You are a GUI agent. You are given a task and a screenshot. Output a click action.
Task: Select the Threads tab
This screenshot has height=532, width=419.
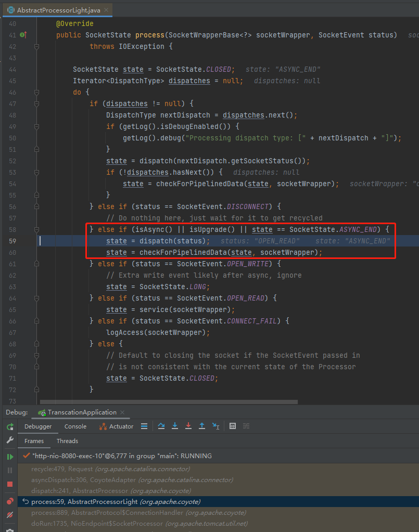tap(67, 441)
